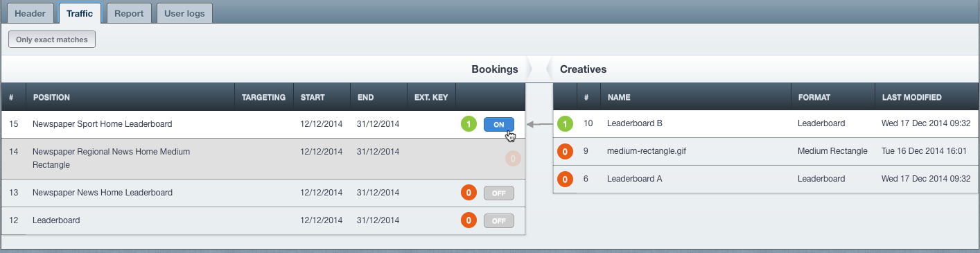Switch to the Report tab

[129, 13]
